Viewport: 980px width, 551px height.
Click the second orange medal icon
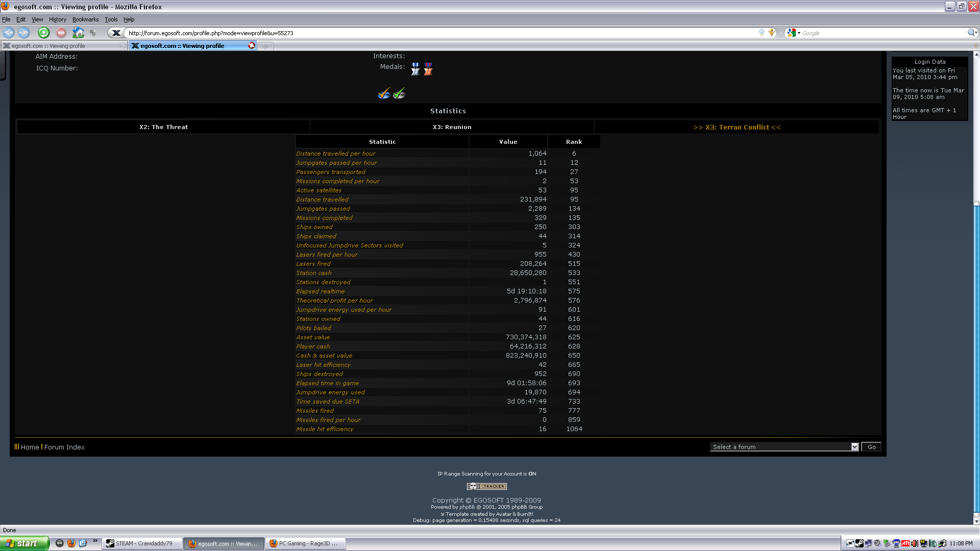pyautogui.click(x=428, y=69)
